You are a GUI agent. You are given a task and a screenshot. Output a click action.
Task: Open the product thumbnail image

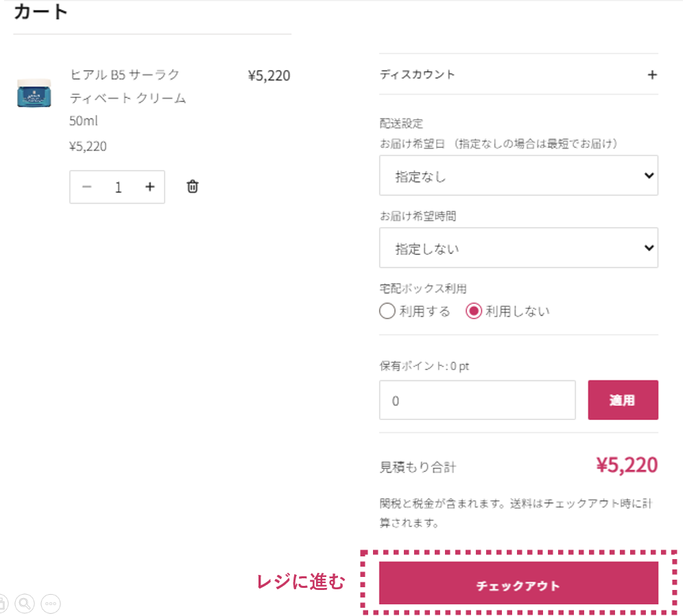pos(34,93)
